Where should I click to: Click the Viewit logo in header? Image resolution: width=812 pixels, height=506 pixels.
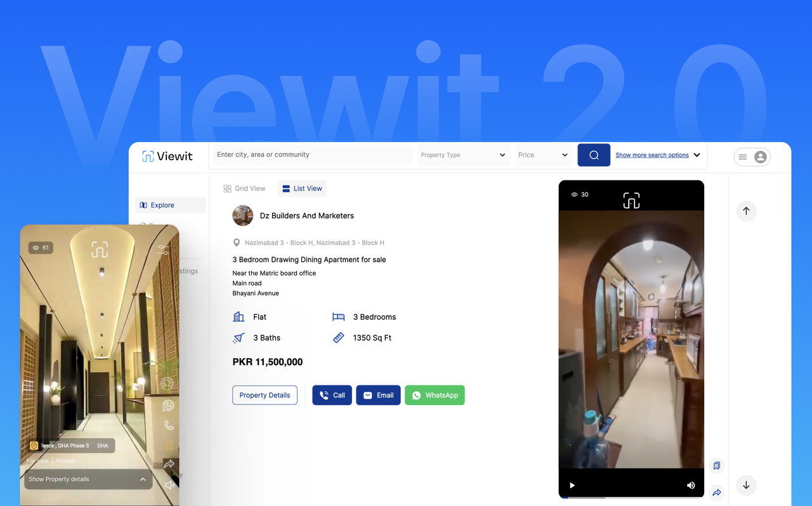point(167,156)
